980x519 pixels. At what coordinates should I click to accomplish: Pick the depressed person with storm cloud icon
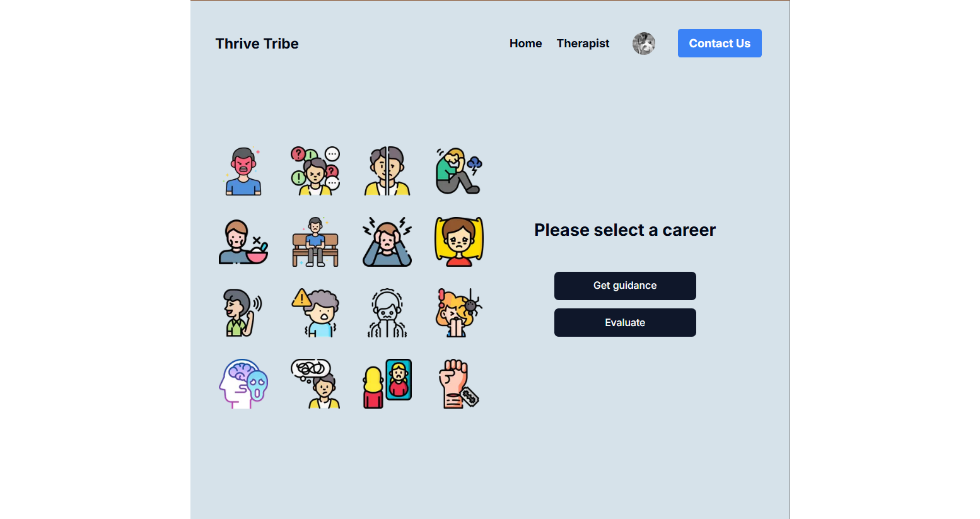point(459,171)
